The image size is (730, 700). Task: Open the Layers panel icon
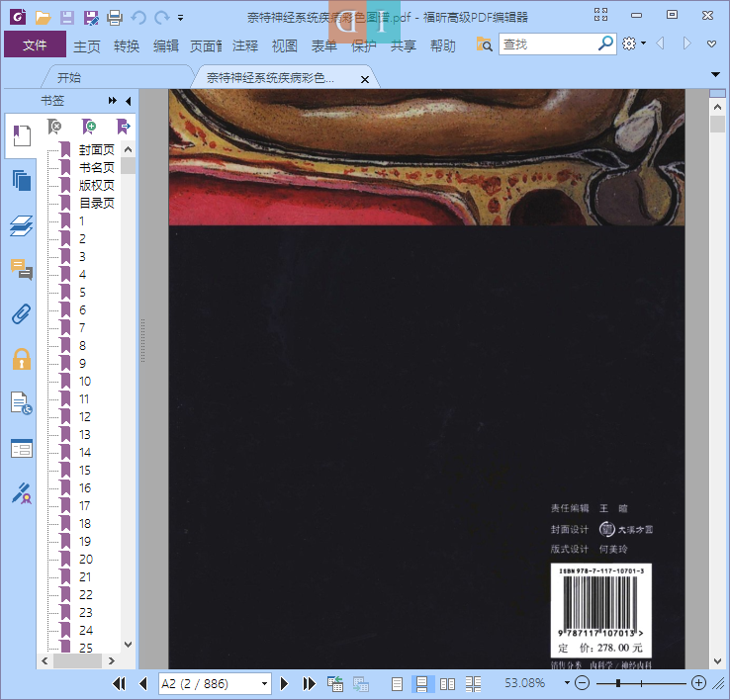click(22, 225)
